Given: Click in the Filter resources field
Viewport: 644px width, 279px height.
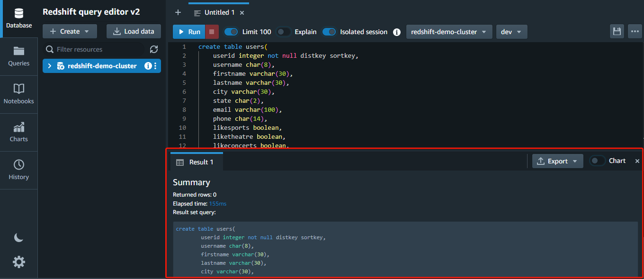Looking at the screenshot, I should pos(94,49).
